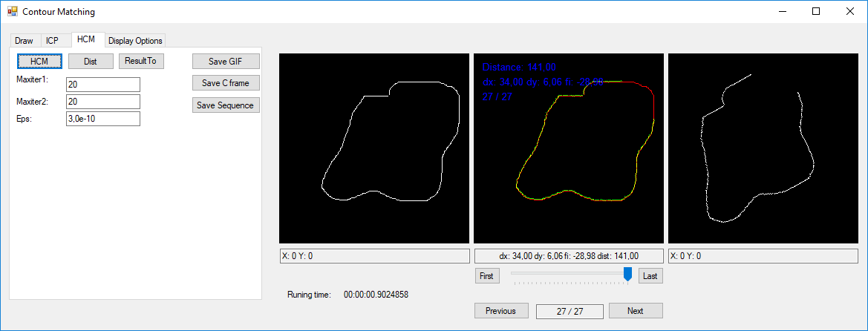Run the HCM button

click(39, 61)
